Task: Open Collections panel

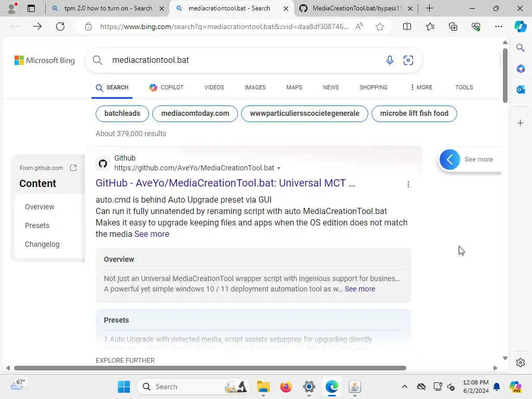Action: (453, 26)
